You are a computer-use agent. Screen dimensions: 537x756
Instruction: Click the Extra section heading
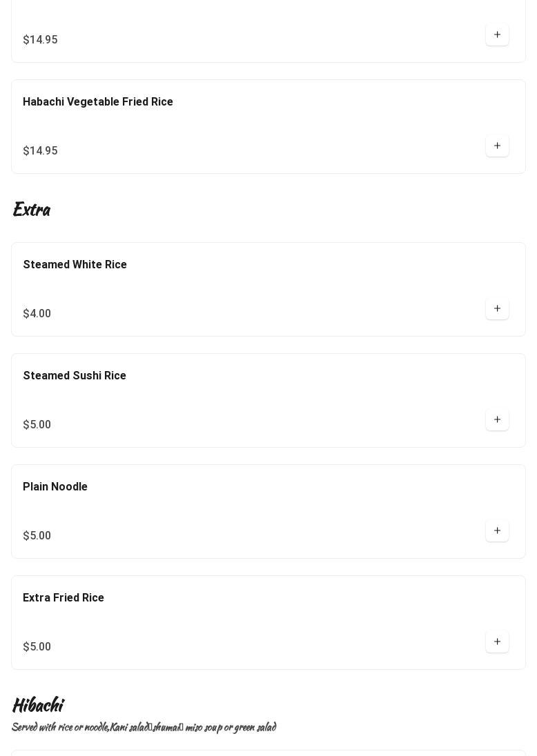31,209
